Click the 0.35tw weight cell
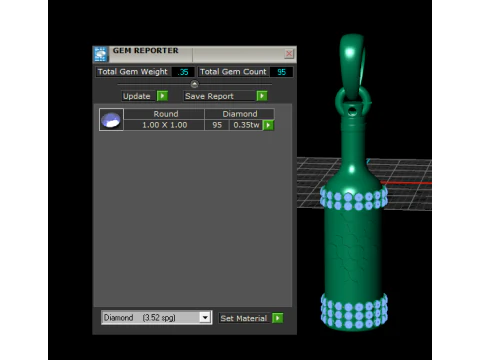Screen dimensions: 480x360 [246, 125]
